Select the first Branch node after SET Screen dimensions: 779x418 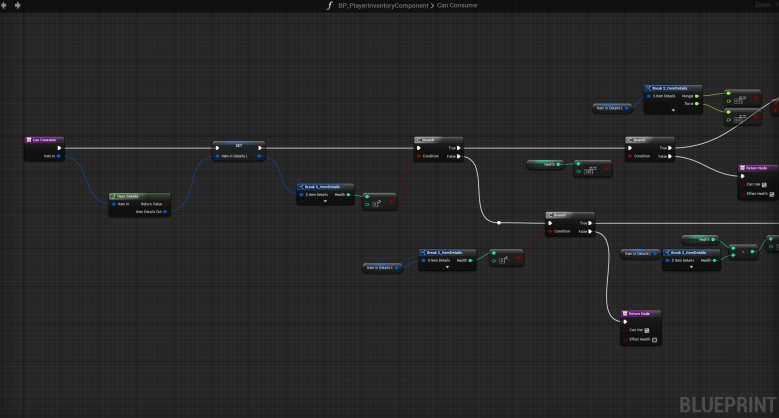(437, 140)
